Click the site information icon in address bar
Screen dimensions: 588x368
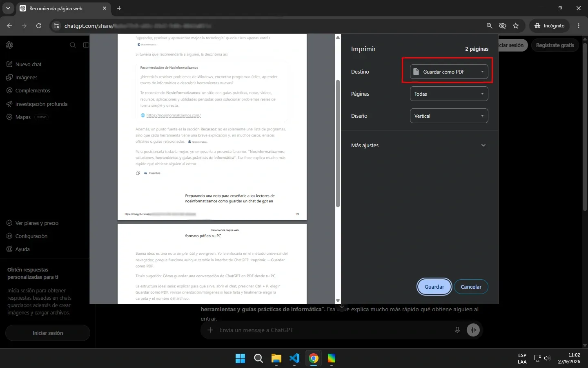click(x=56, y=26)
